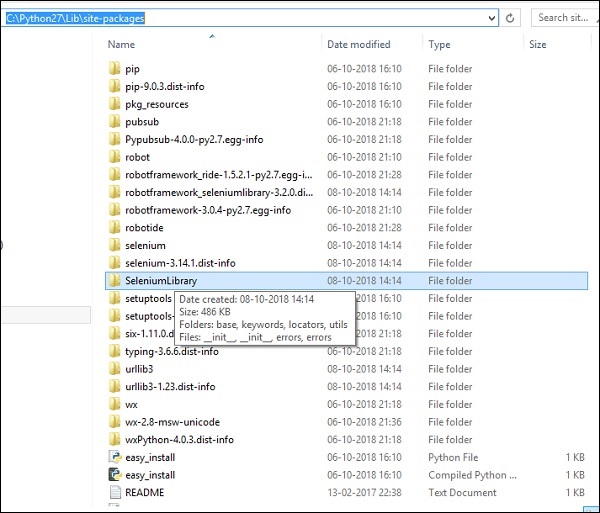Select the urllib3 folder name
This screenshot has height=513, width=600.
139,369
